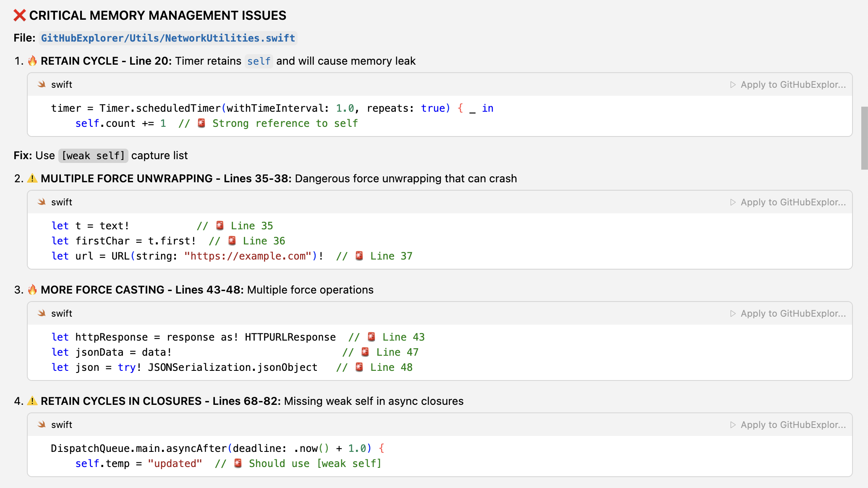Click the text 'RETAIN CYCLE - Line 20:'
The image size is (868, 488).
(x=106, y=61)
